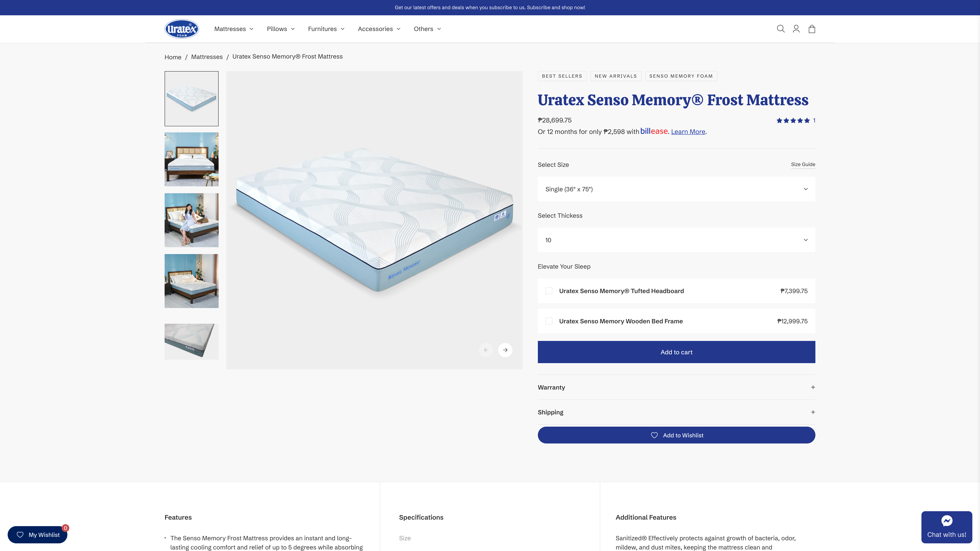Click the billease logo

click(x=654, y=131)
